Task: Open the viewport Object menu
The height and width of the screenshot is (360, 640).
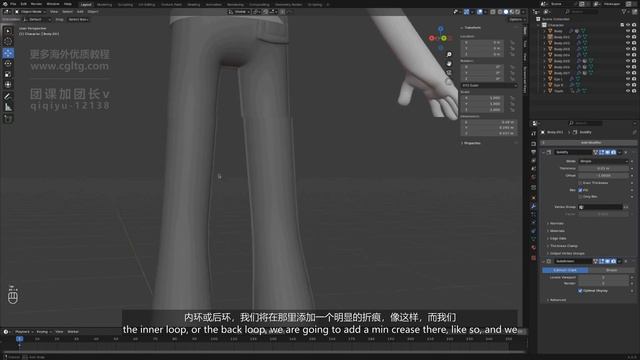Action: click(x=93, y=12)
